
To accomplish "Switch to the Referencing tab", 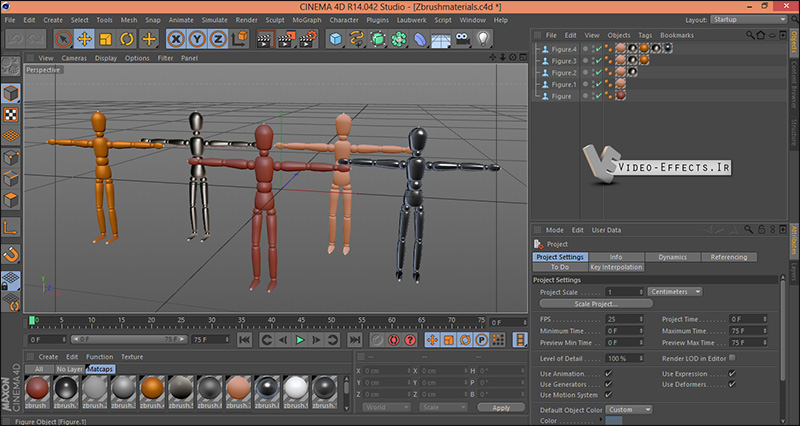I will tap(729, 257).
